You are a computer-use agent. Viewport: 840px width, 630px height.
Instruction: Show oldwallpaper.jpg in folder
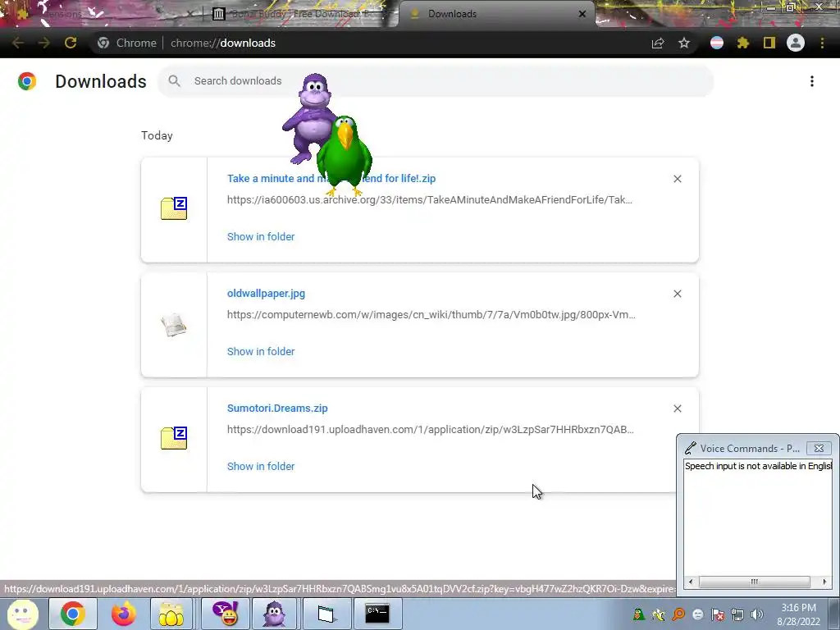260,351
